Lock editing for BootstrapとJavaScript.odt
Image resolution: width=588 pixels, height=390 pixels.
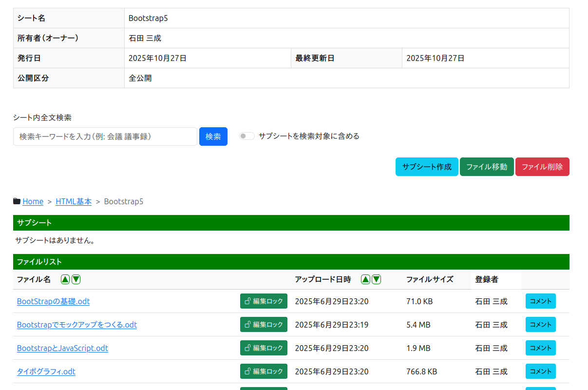tap(264, 348)
